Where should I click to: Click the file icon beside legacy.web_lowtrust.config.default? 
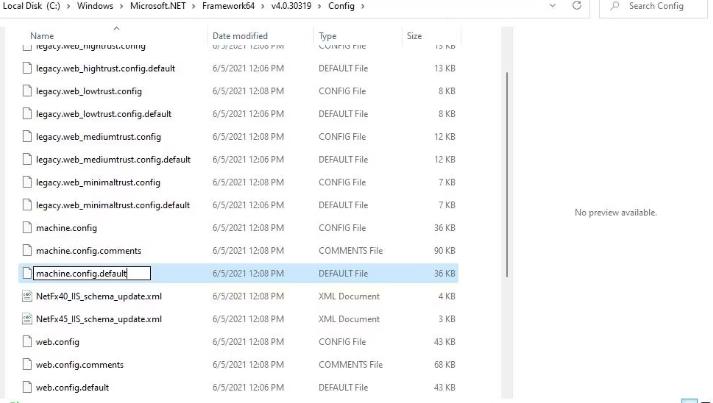27,114
